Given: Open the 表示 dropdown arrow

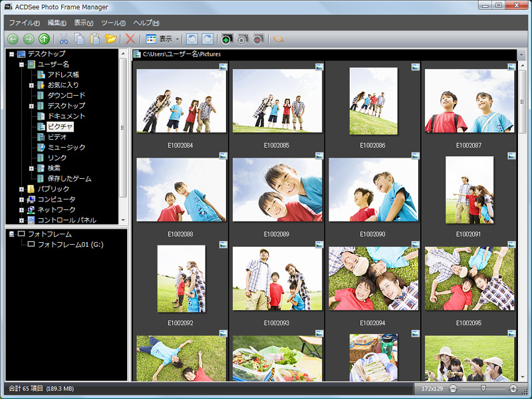Looking at the screenshot, I should click(x=179, y=39).
